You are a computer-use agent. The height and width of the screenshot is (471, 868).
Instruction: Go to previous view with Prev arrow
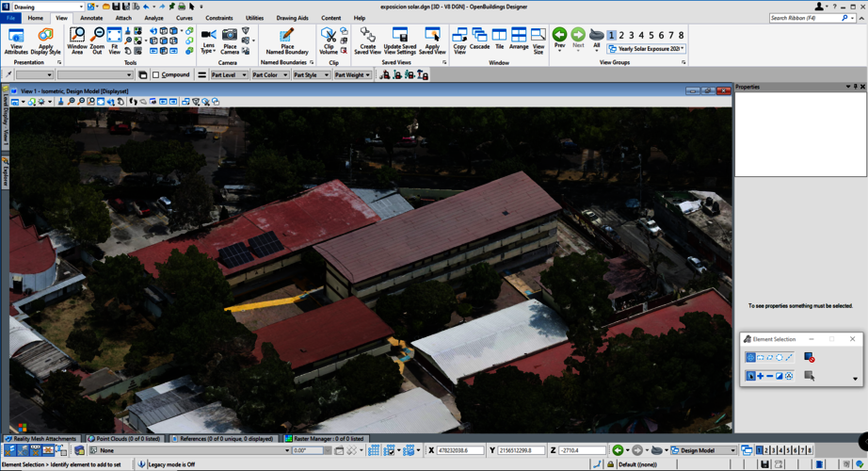559,39
